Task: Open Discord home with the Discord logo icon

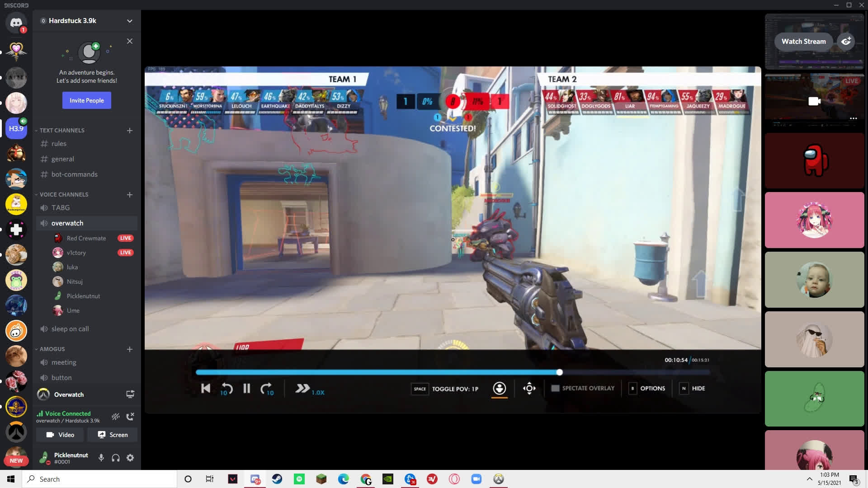Action: [16, 23]
